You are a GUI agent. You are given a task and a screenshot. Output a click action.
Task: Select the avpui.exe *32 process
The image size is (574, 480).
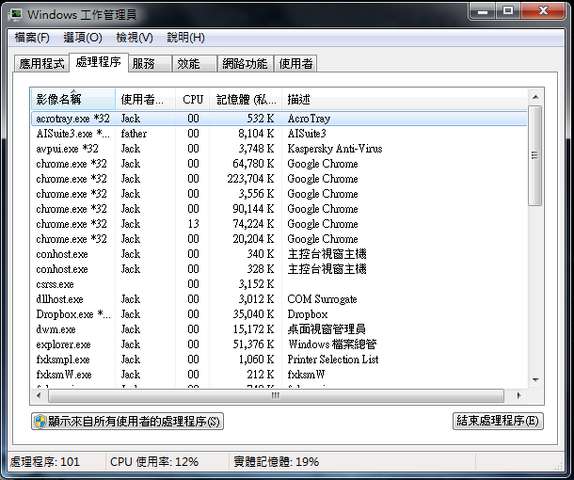click(279, 149)
